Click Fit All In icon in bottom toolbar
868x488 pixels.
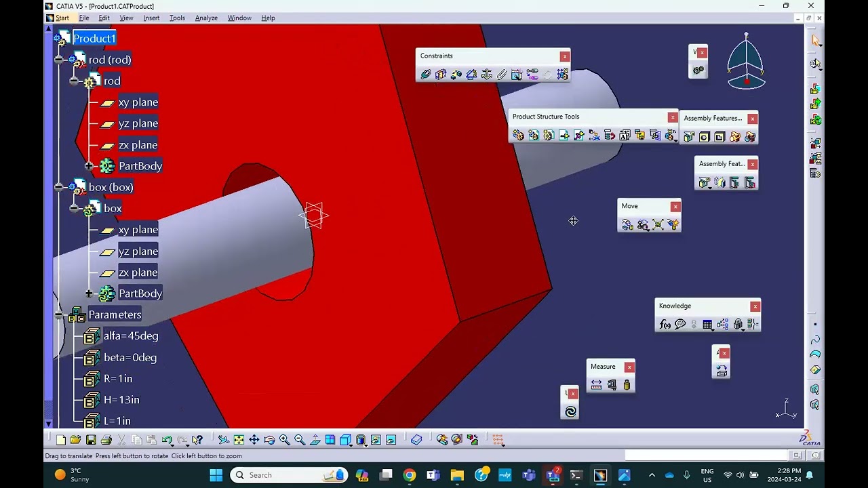[239, 440]
